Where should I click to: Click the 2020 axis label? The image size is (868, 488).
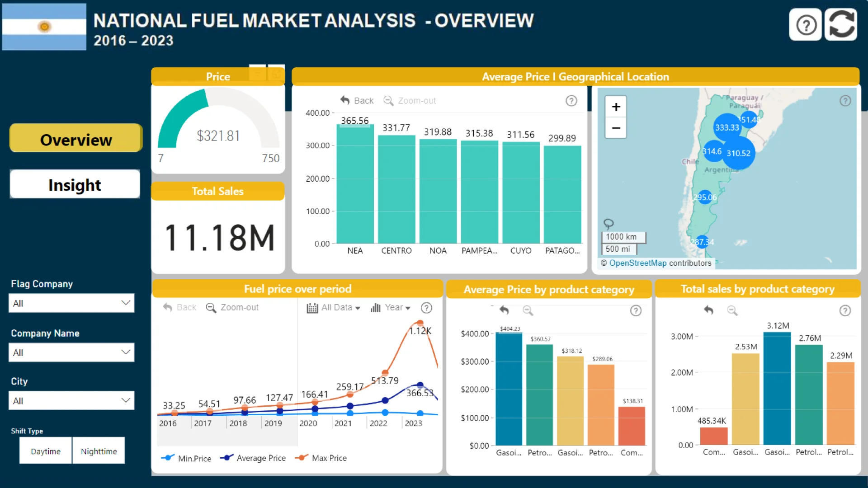(x=308, y=423)
